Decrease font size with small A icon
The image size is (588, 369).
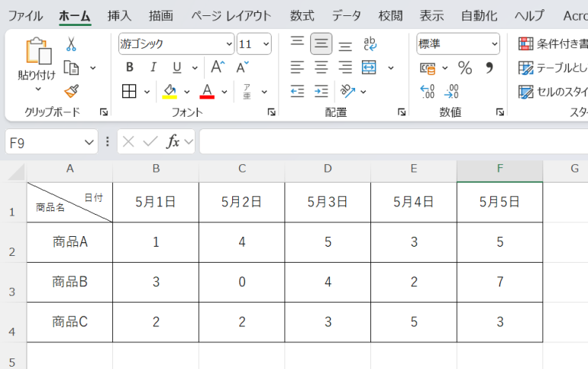242,67
